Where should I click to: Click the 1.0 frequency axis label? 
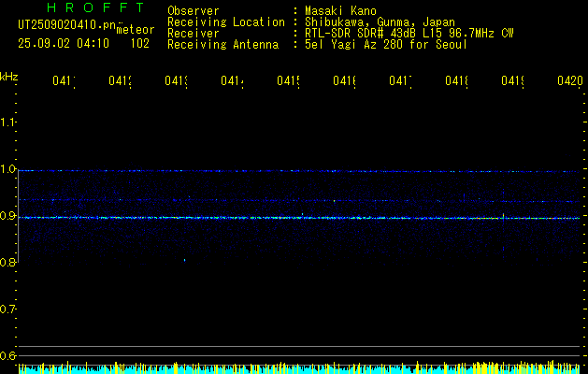7,169
